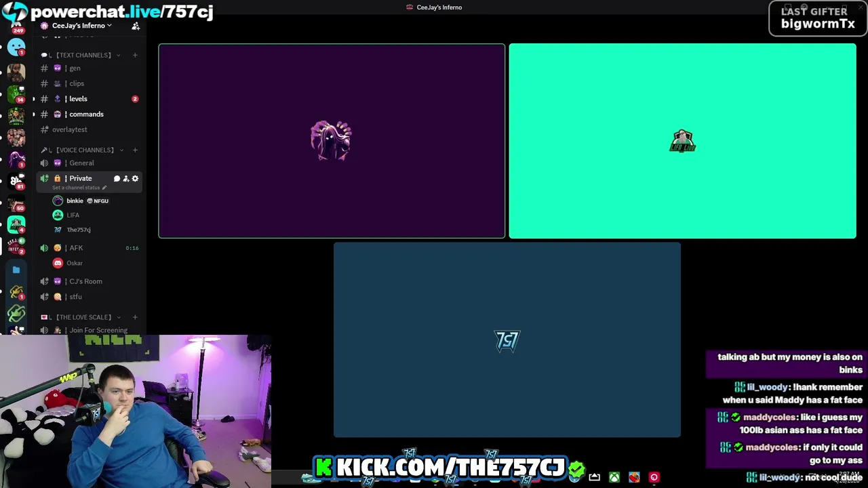868x488 pixels.
Task: Click the LAST GIFTER bigwormTx badge
Action: (818, 18)
